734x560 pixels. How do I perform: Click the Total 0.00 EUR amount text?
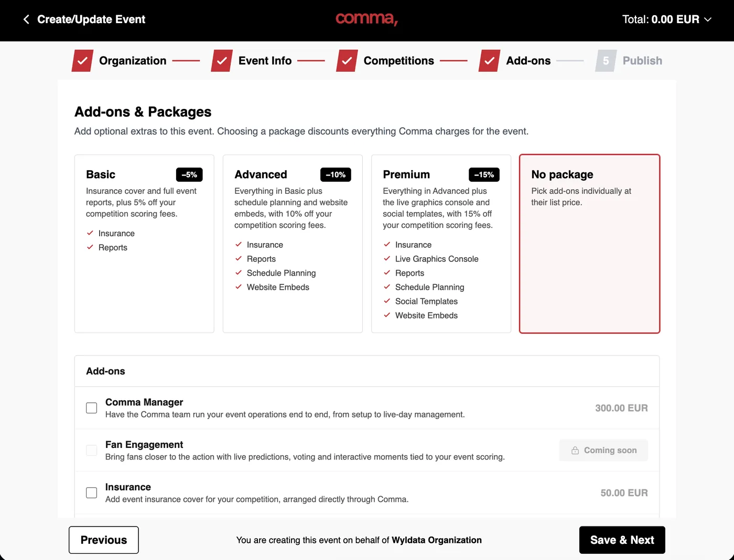[661, 19]
